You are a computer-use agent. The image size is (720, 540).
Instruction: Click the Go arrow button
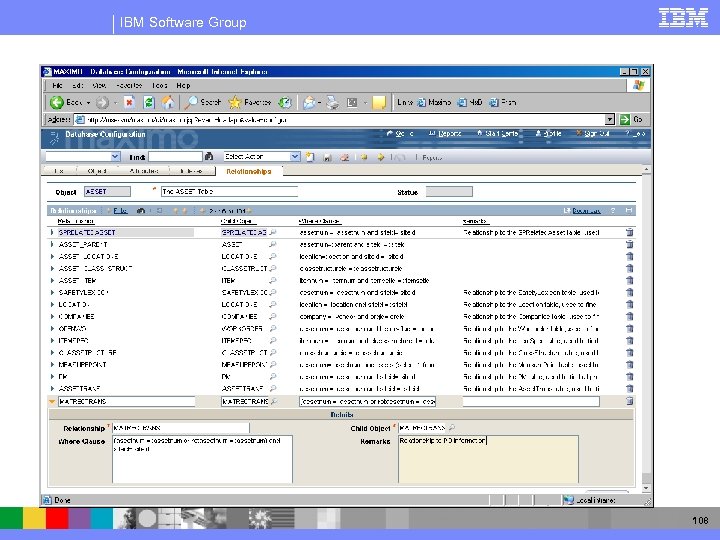(625, 119)
